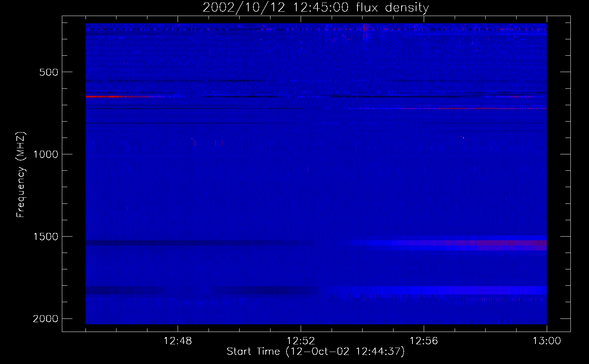Viewport: 589px width, 364px height.
Task: Click the plot title '2002/10/12 12:45:00 flux density'
Action: coord(316,8)
